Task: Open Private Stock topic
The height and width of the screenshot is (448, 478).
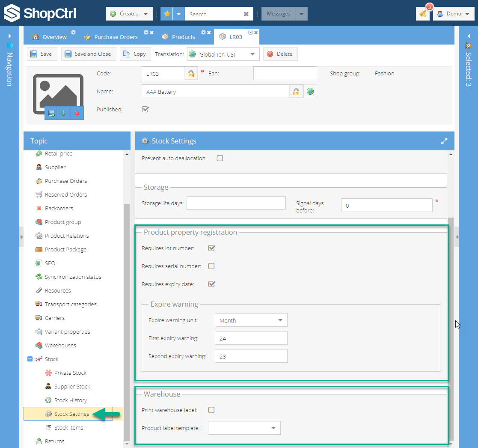Action: [x=70, y=373]
